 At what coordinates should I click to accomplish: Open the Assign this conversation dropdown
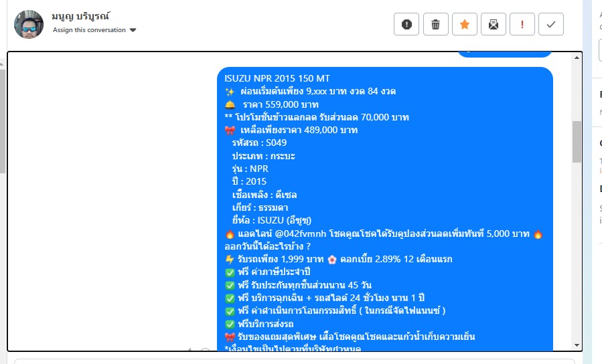(x=94, y=30)
